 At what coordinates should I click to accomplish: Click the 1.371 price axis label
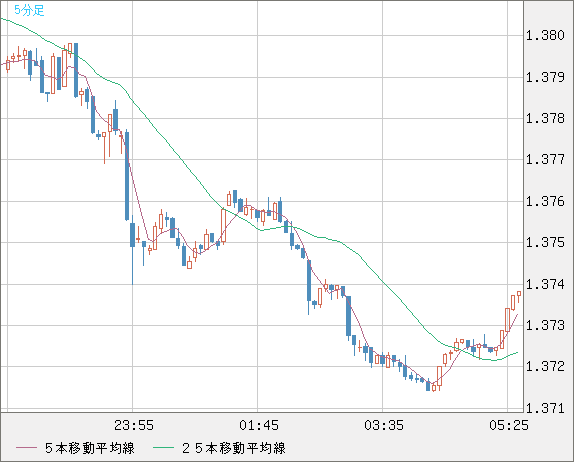coord(545,408)
